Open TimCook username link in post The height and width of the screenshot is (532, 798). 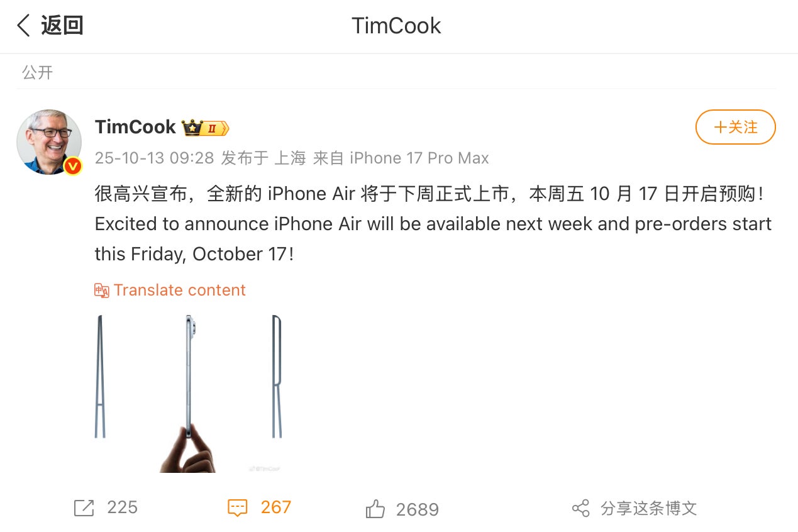point(135,127)
